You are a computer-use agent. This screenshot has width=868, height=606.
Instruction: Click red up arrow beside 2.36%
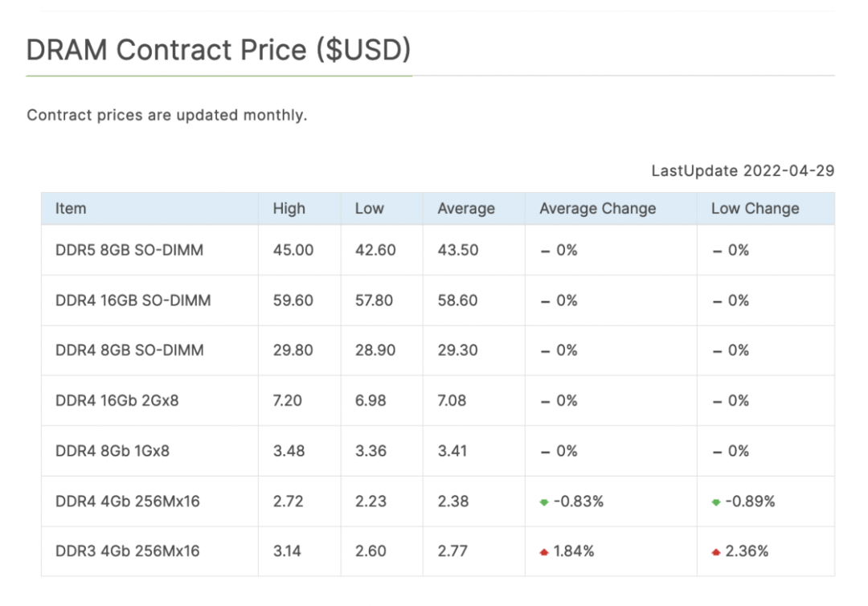[x=716, y=552]
